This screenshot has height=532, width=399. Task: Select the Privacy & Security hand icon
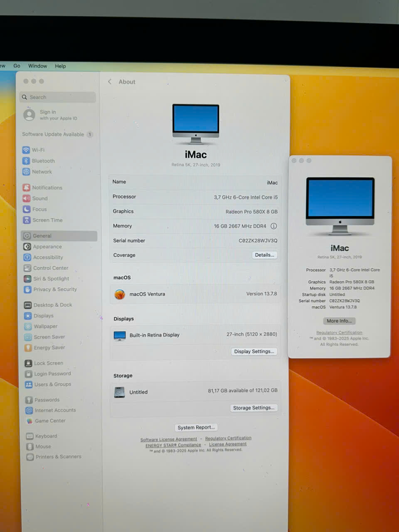coord(28,289)
